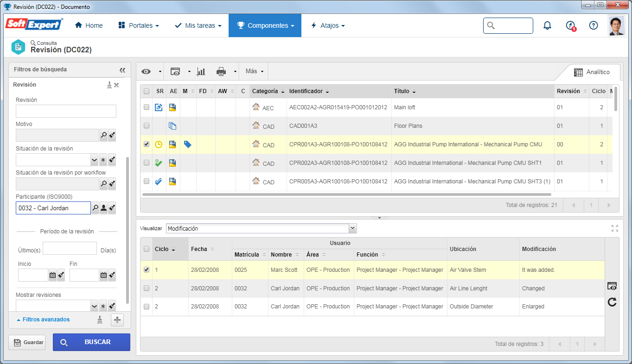
Task: Click the SoftExpert logo
Action: pos(34,25)
